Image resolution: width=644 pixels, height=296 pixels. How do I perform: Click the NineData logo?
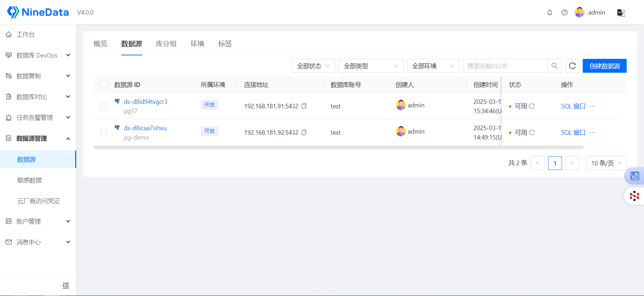pos(38,12)
